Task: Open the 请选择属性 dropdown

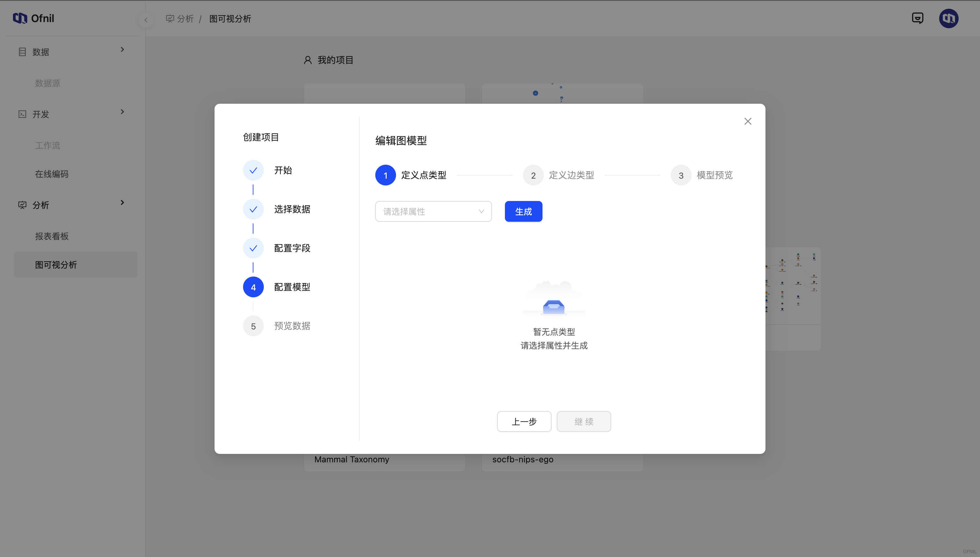Action: click(433, 211)
